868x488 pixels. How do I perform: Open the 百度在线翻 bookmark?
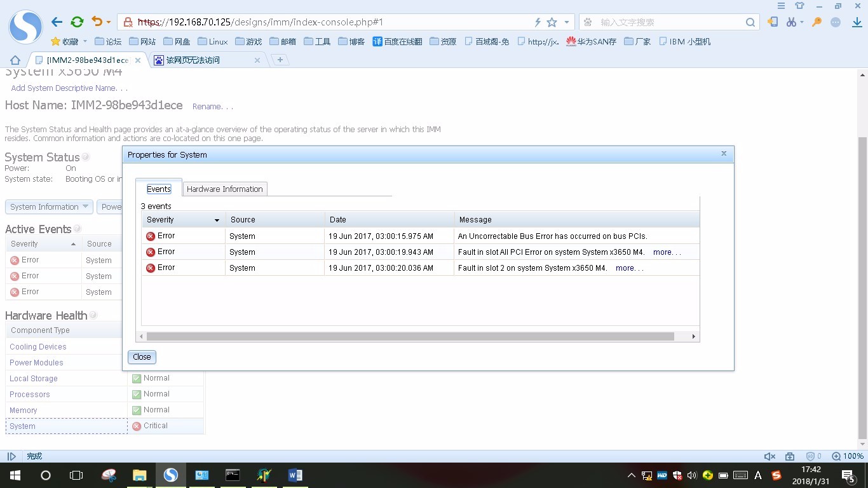coord(397,41)
